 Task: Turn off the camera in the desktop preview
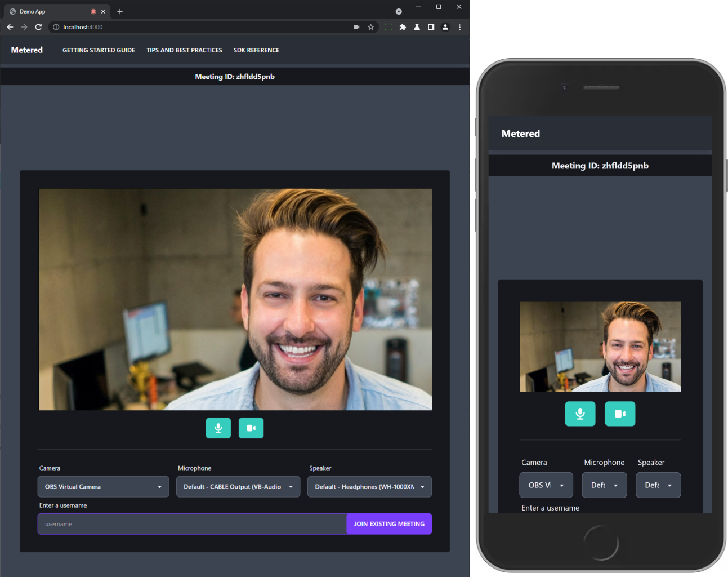click(x=251, y=428)
